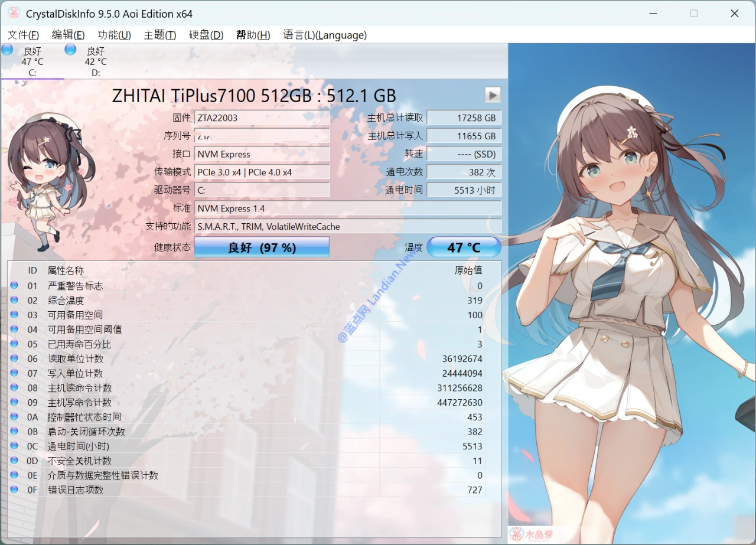Open the 编辑(E) menu
The height and width of the screenshot is (545, 756).
pyautogui.click(x=68, y=35)
